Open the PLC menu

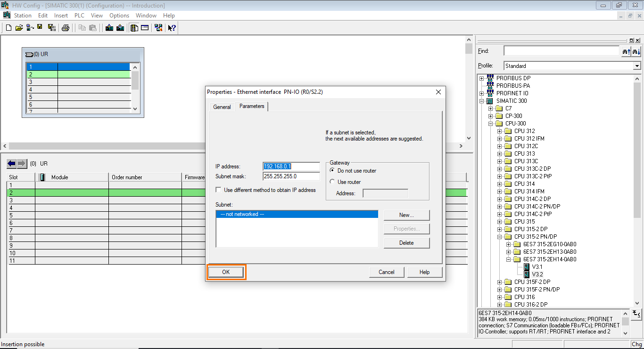point(79,16)
